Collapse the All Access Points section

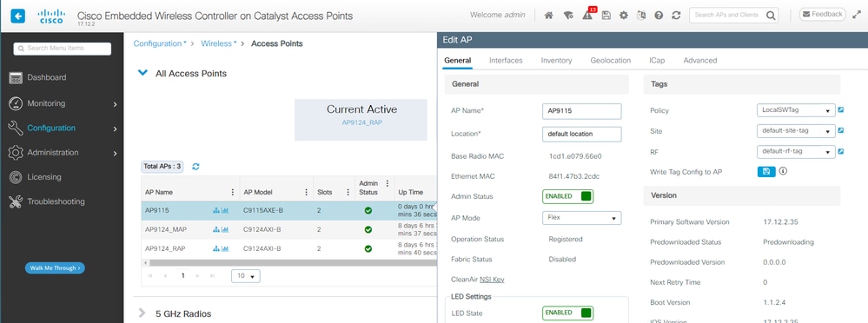coord(142,72)
